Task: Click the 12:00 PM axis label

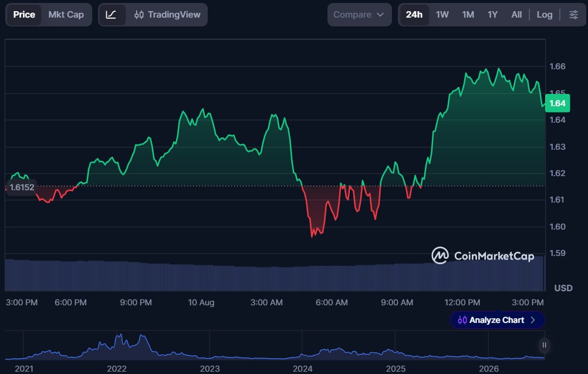Action: click(462, 302)
